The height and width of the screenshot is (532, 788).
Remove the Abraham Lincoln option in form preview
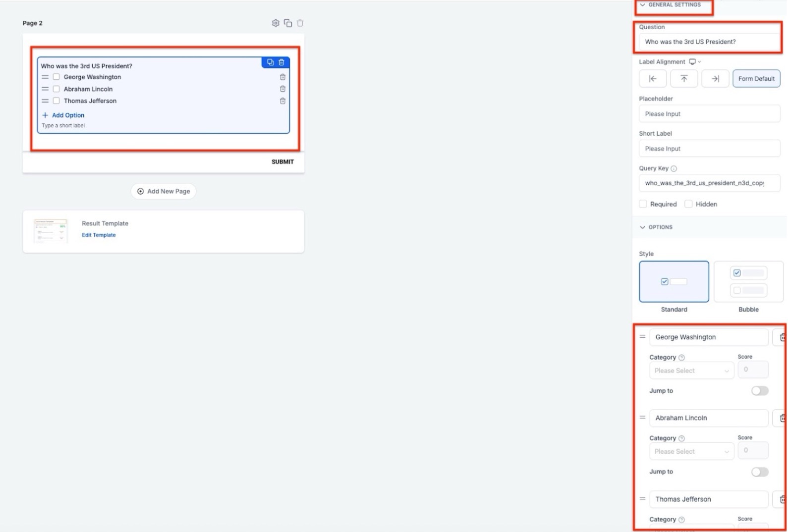(x=282, y=89)
